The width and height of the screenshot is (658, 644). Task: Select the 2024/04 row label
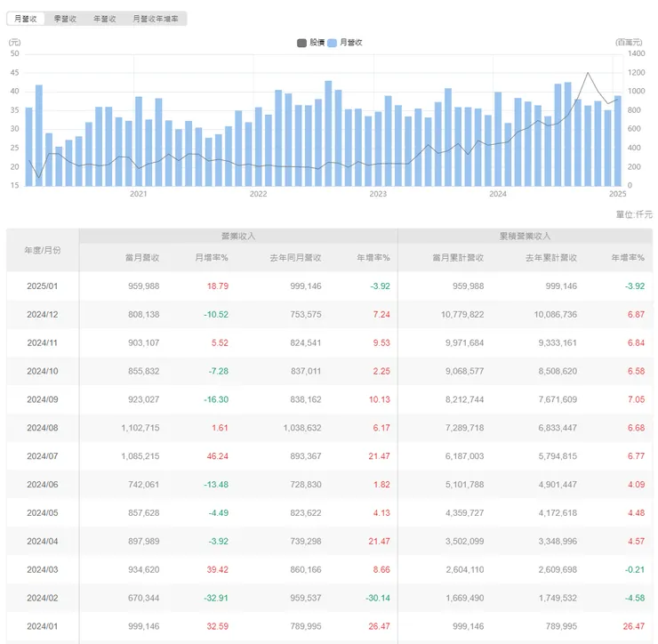coord(43,541)
